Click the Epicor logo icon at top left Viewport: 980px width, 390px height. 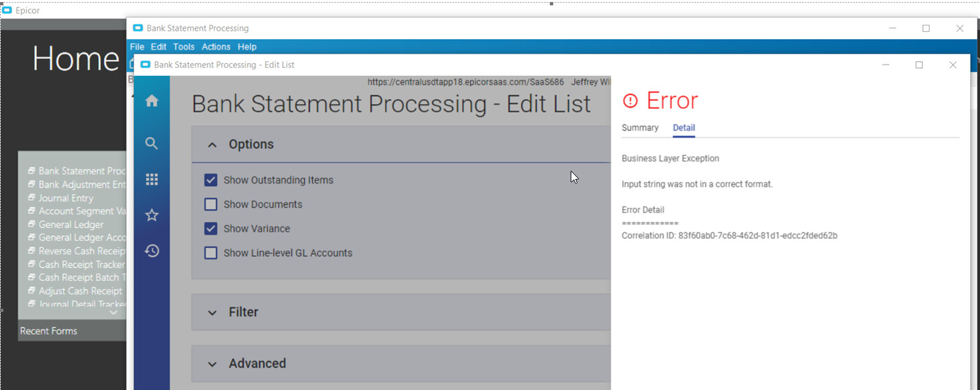coord(7,11)
